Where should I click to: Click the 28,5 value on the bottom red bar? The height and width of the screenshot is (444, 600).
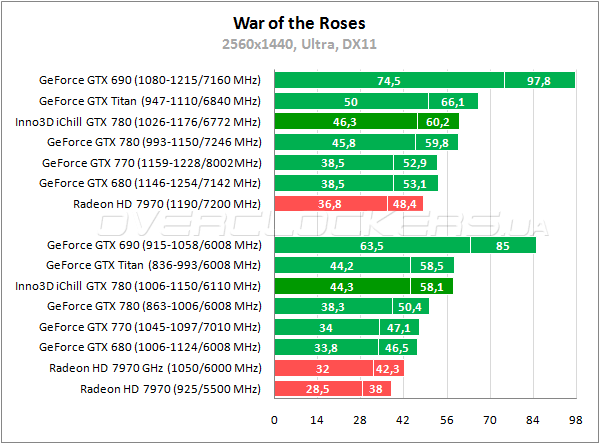tap(317, 389)
